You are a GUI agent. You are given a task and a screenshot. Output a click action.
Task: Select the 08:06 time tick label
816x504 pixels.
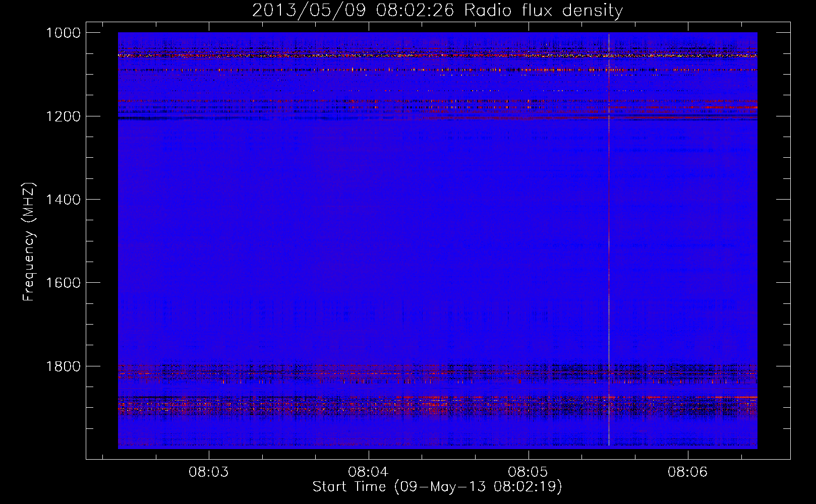click(688, 472)
